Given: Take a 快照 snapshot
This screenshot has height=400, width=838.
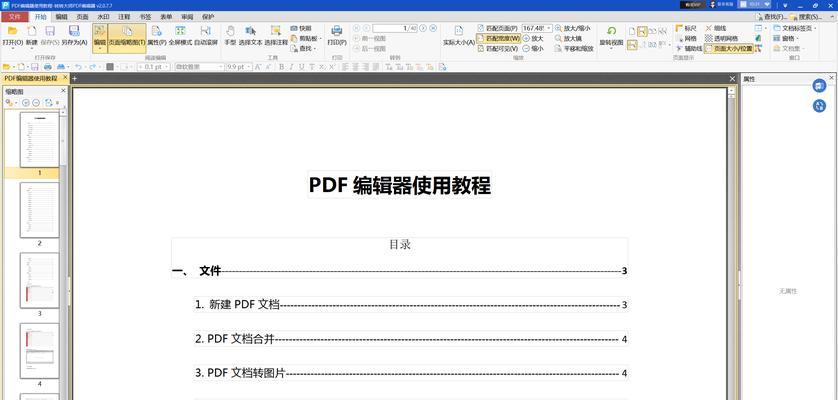Looking at the screenshot, I should pos(301,28).
